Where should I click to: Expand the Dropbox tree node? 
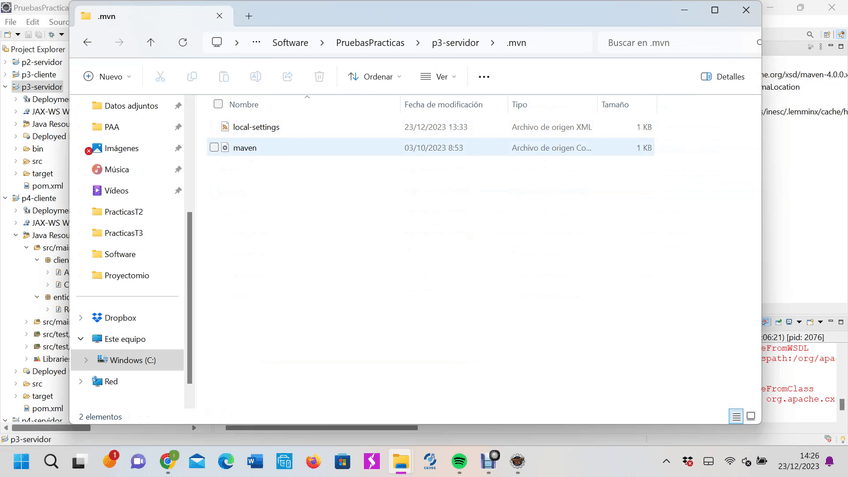[81, 318]
